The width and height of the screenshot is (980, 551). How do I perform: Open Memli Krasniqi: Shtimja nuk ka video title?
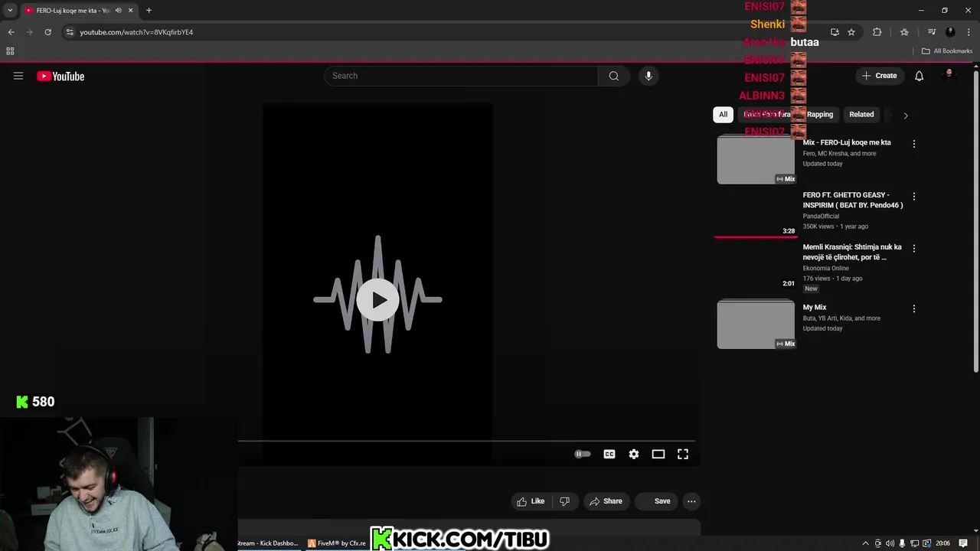(x=852, y=252)
